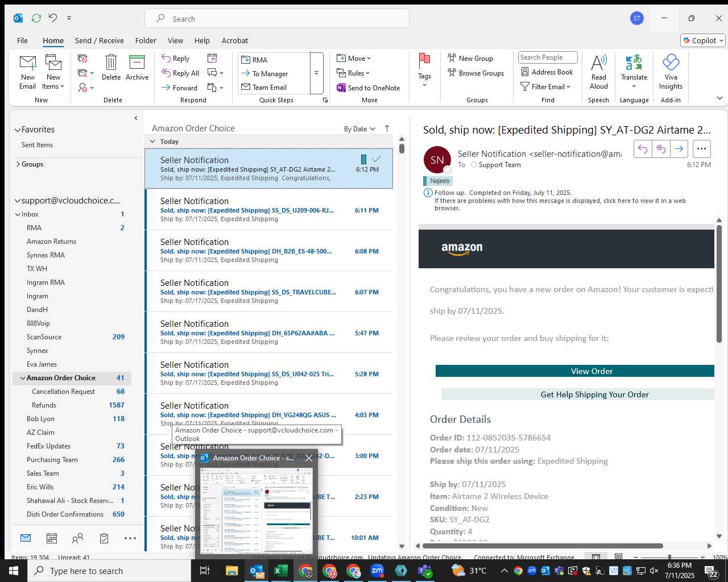Click the Outlook window preview thumbnail

pos(257,510)
